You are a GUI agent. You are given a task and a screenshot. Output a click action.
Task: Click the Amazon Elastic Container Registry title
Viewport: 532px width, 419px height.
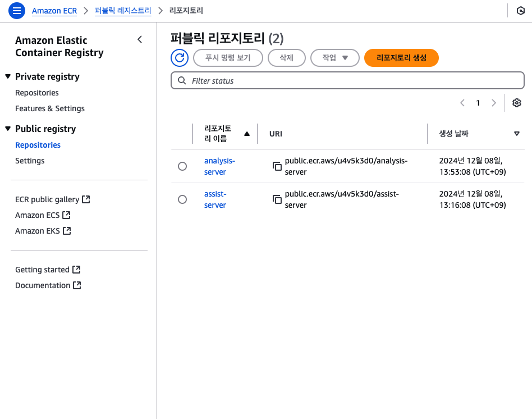[59, 46]
